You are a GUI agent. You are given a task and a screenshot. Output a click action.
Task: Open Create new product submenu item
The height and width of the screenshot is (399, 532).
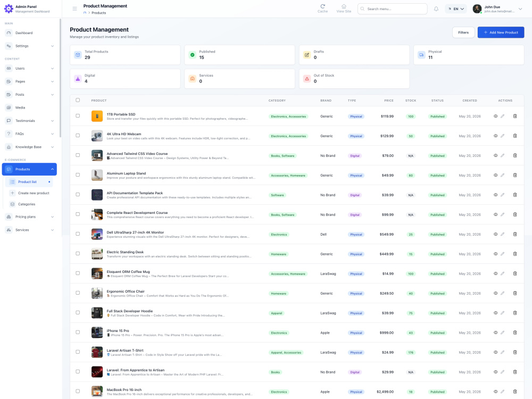pos(30,193)
